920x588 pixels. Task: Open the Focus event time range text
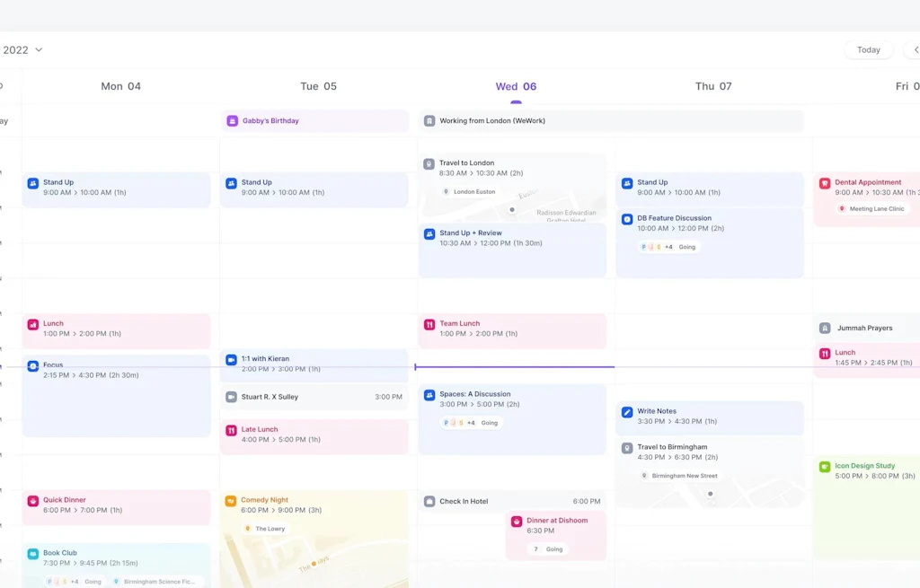(91, 375)
